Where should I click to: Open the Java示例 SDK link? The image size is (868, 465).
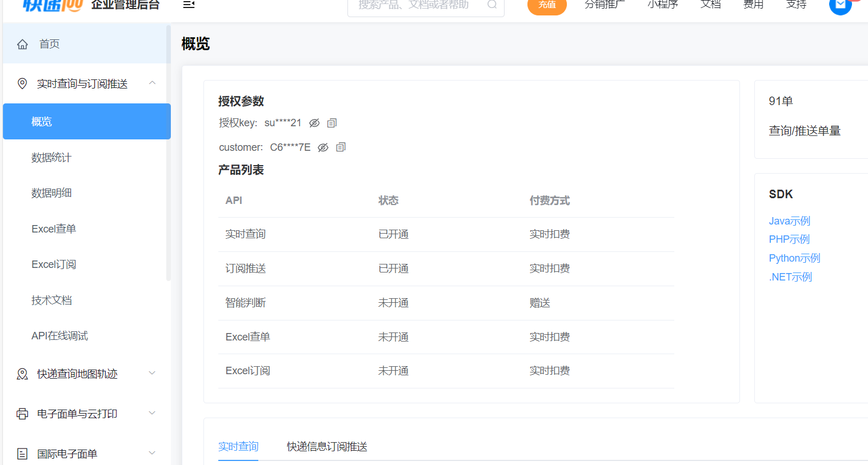pyautogui.click(x=789, y=221)
